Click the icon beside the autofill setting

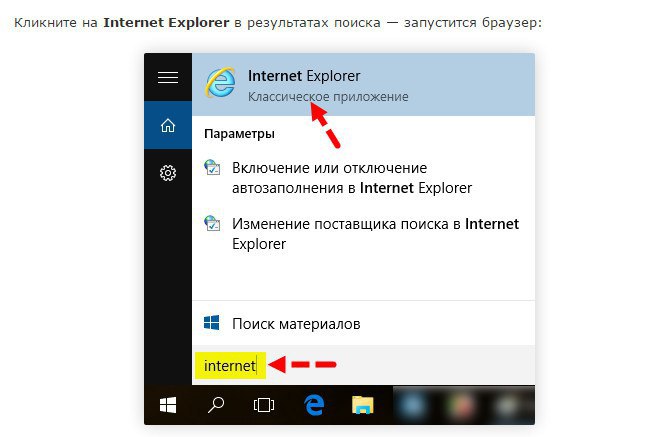click(x=212, y=167)
